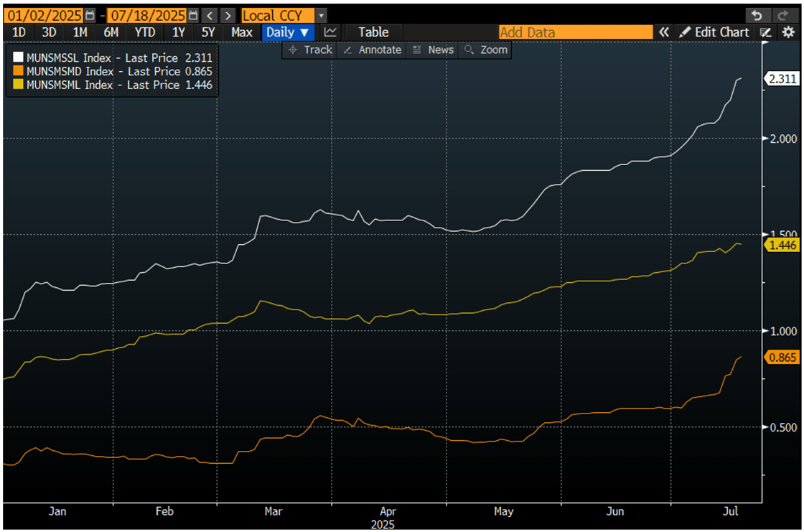Switch to the 5Y time range
804x532 pixels.
point(208,32)
